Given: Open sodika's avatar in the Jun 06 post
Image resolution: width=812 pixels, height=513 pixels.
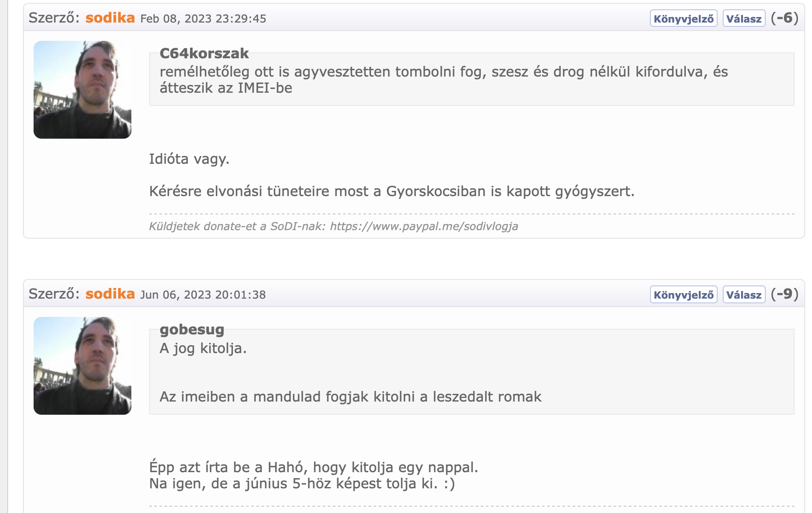Looking at the screenshot, I should pyautogui.click(x=82, y=366).
